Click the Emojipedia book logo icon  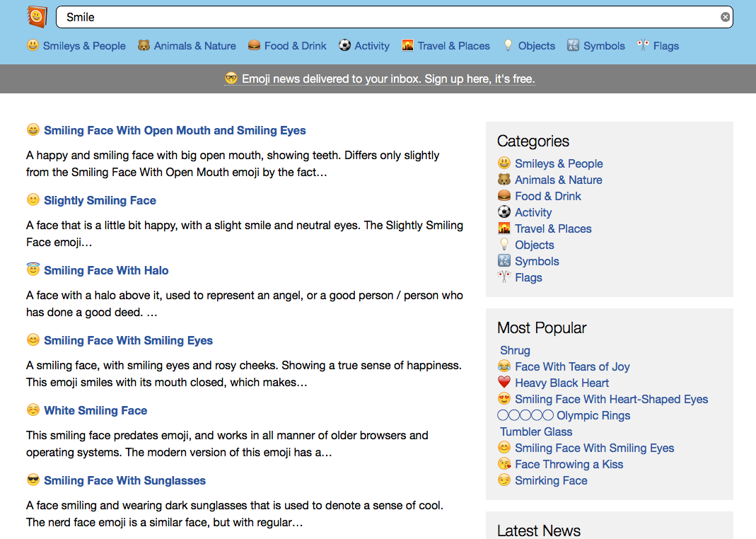pos(37,17)
